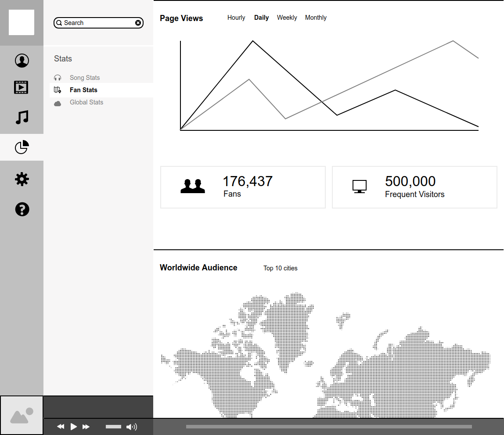Open Song Stats in the menu

point(85,78)
